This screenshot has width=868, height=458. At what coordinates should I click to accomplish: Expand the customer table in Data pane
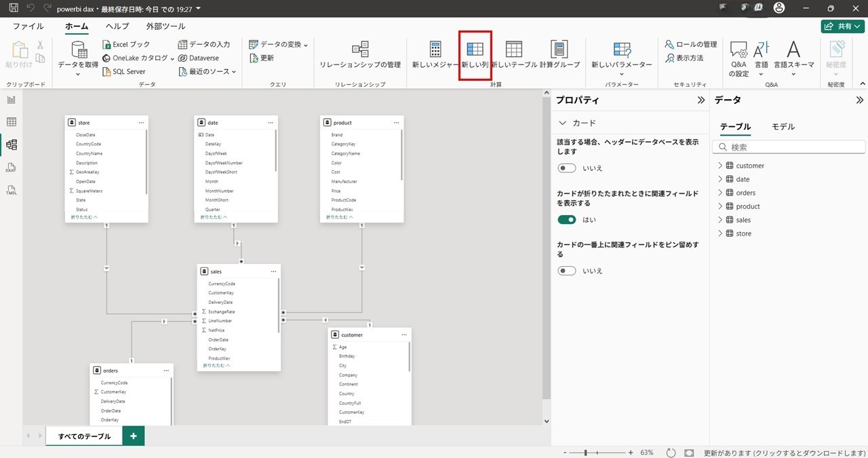coord(720,166)
